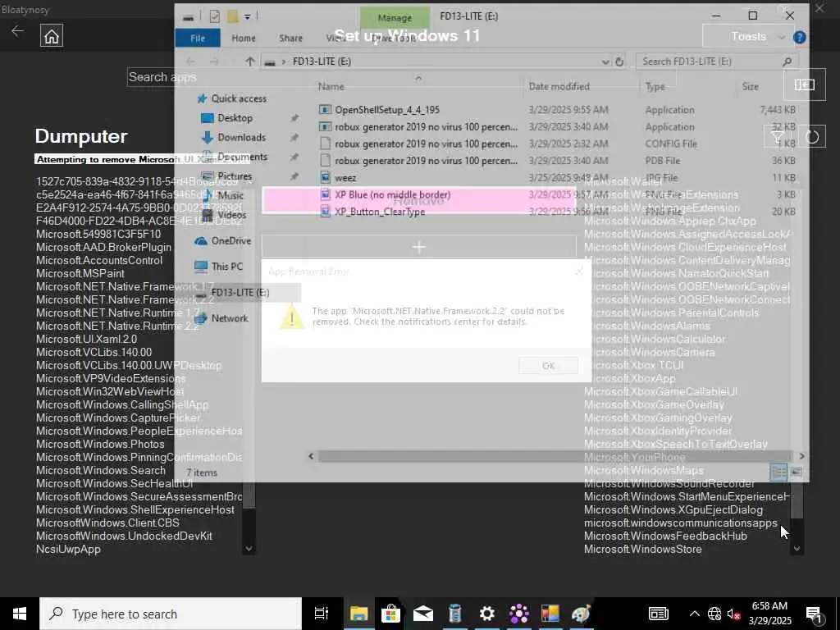Click Explorer's Up arrow button
Viewport: 840px width, 630px height.
pos(249,62)
